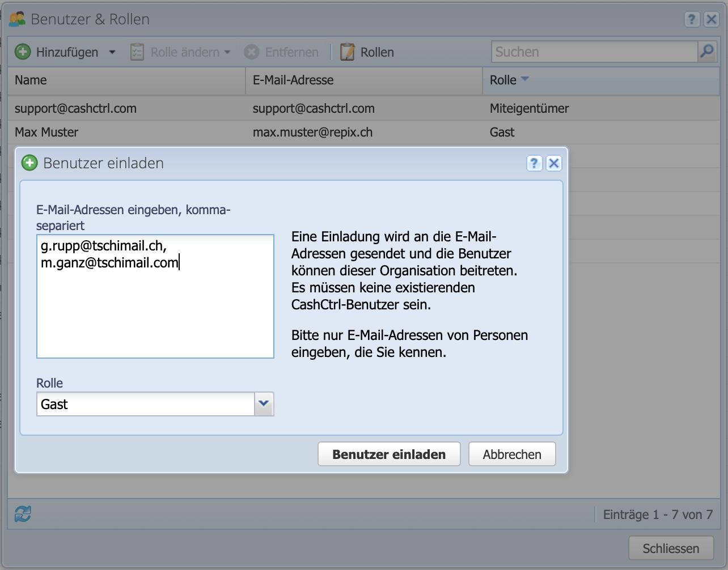Click the search magnifier icon
This screenshot has height=570, width=728.
pos(706,51)
